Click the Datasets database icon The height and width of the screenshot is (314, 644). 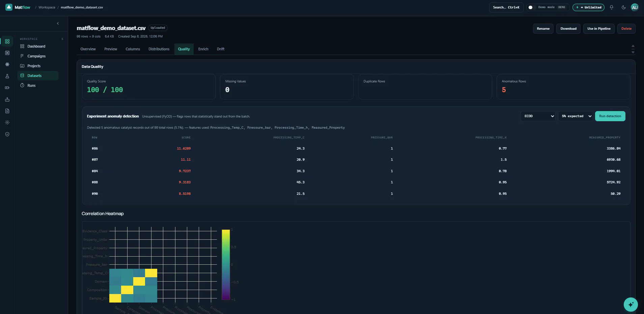coord(22,76)
